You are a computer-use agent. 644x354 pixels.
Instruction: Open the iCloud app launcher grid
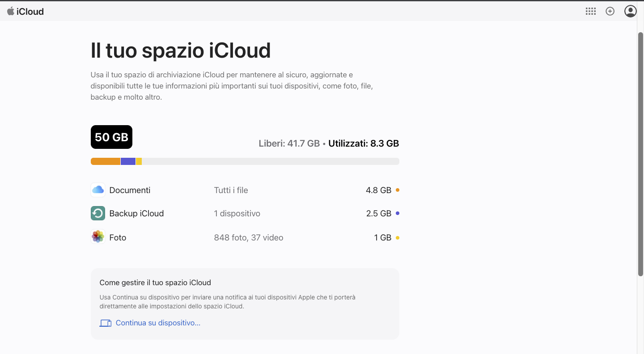[590, 11]
